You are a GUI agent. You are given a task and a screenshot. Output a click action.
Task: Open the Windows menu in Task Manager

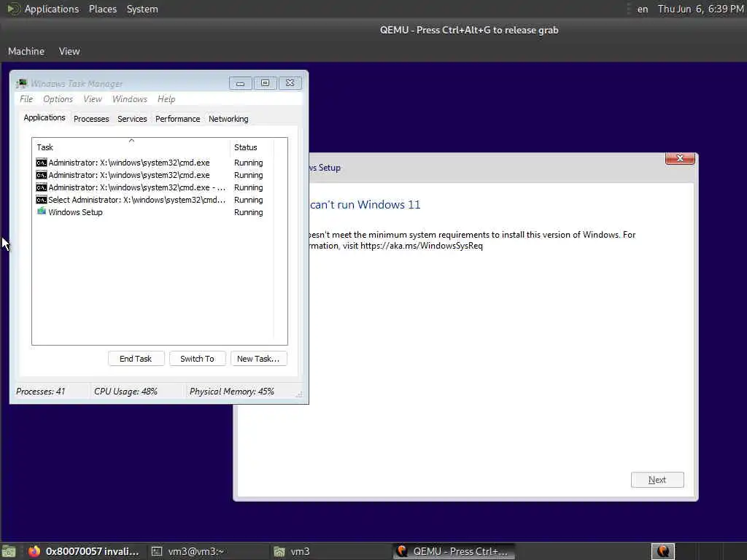click(x=130, y=99)
